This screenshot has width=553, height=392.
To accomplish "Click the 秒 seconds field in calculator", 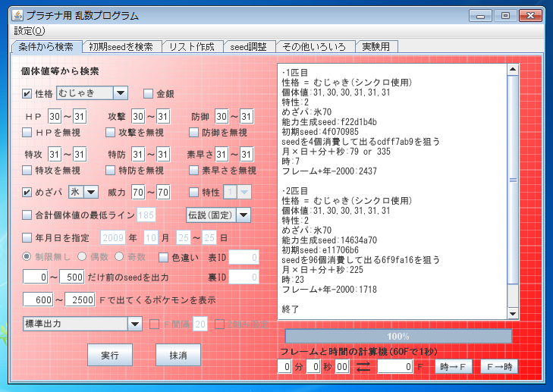I will pyautogui.click(x=313, y=367).
